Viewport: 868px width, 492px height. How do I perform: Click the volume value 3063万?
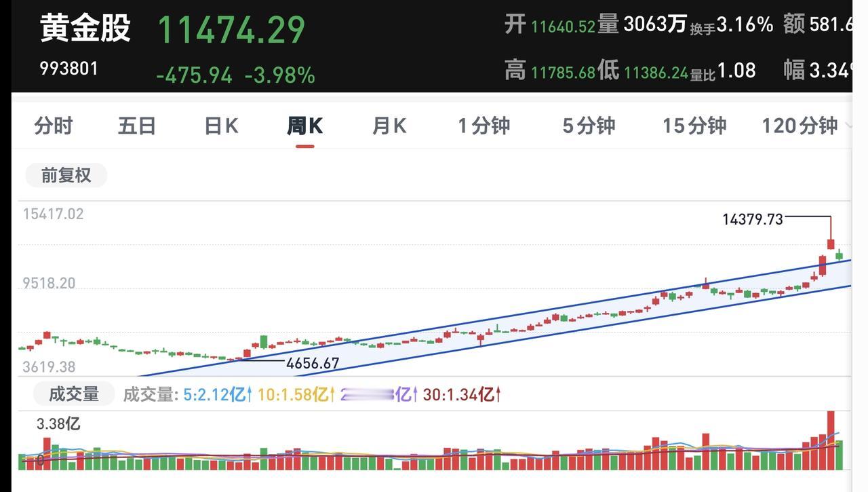click(655, 25)
